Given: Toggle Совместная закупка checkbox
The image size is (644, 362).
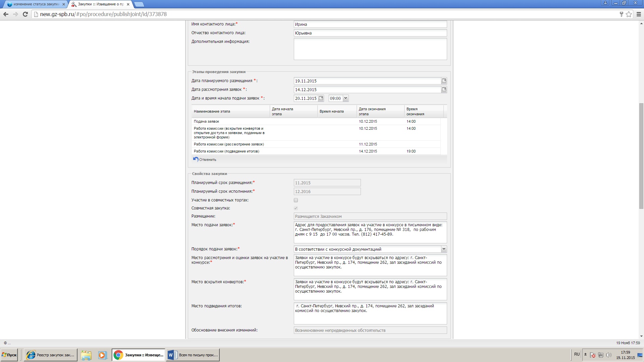Looking at the screenshot, I should 296,208.
